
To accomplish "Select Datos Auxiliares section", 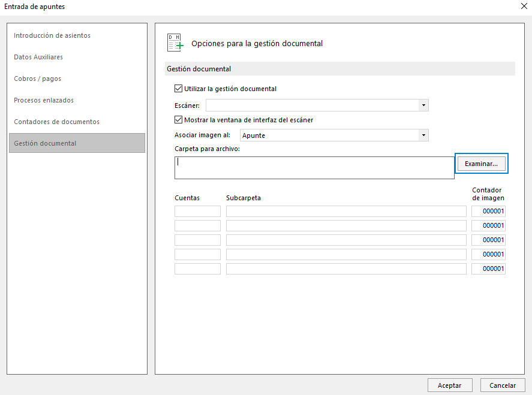I will point(38,57).
